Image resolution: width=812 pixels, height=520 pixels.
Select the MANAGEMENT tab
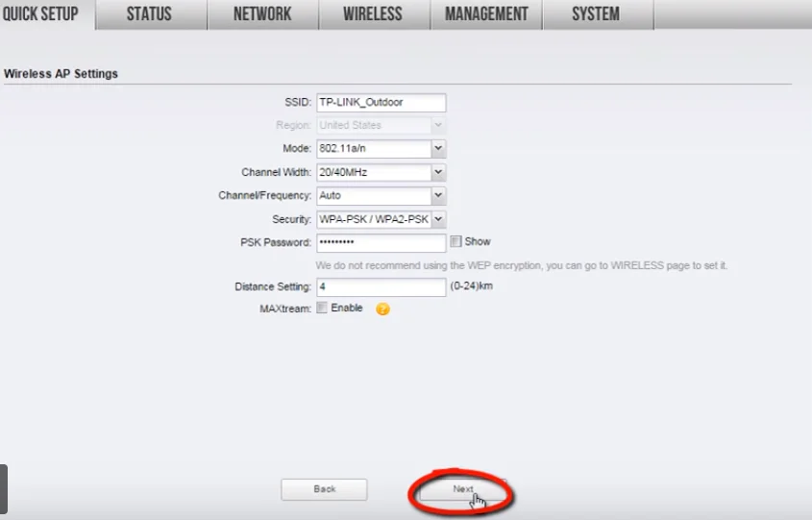click(x=486, y=14)
